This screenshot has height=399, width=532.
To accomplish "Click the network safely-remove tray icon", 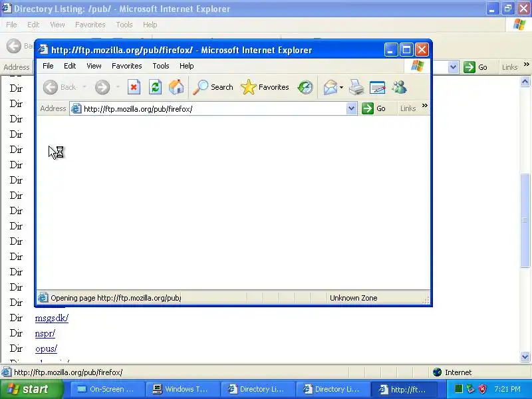I will tap(470, 389).
